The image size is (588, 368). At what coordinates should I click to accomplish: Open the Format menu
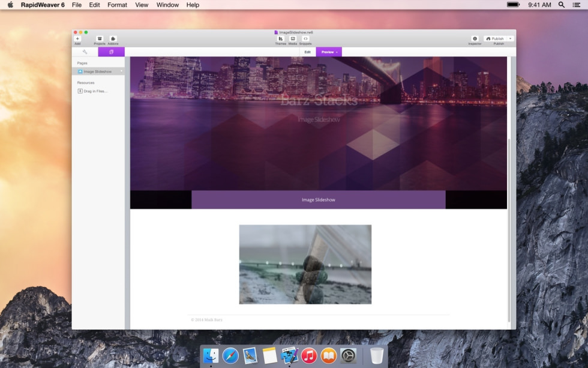coord(117,5)
